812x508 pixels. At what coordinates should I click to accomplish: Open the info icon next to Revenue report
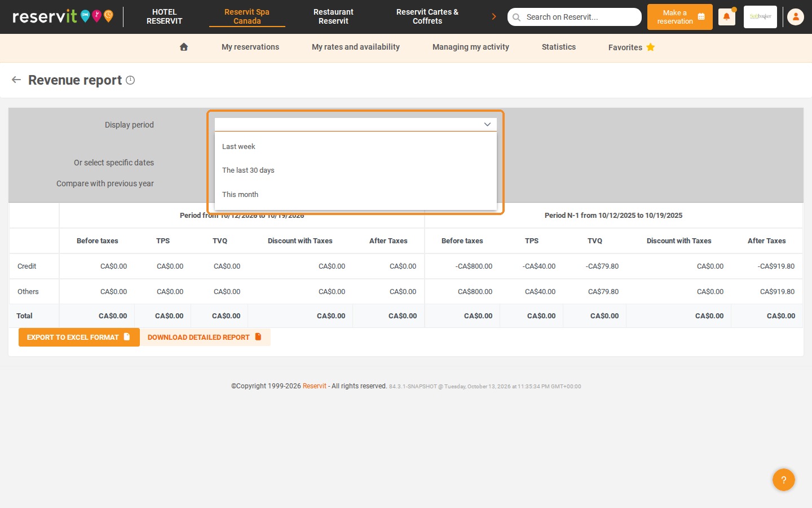point(130,80)
